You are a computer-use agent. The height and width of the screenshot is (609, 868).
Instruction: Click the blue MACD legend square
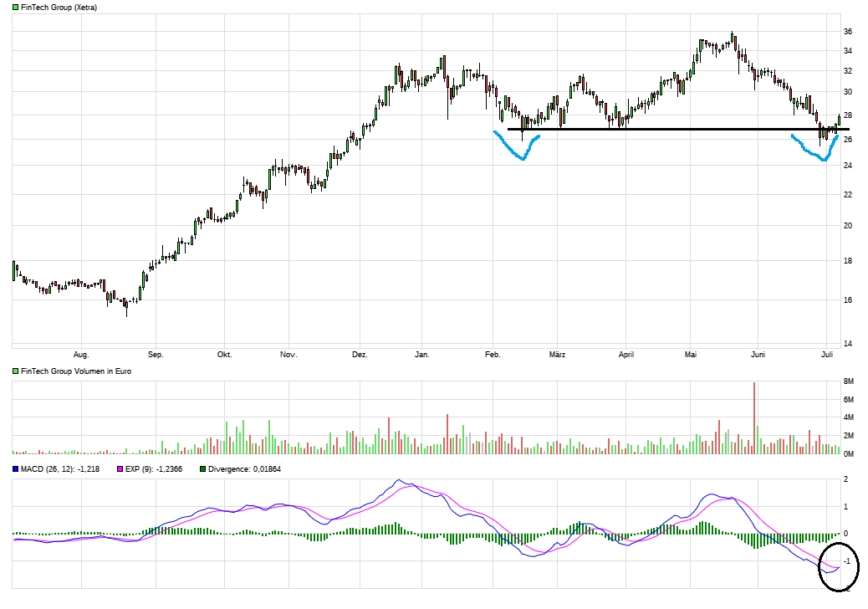13,469
